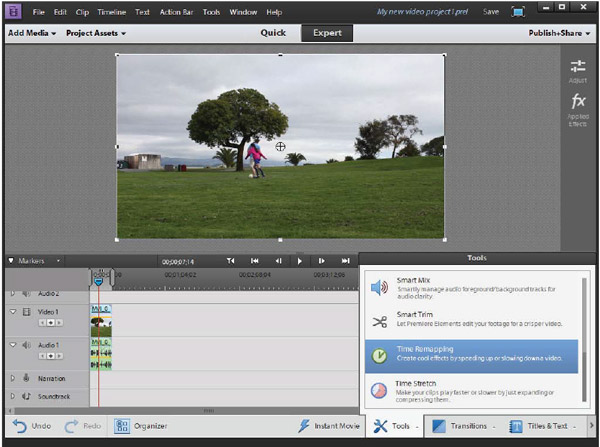
Task: Open the Timeline menu
Action: click(111, 12)
